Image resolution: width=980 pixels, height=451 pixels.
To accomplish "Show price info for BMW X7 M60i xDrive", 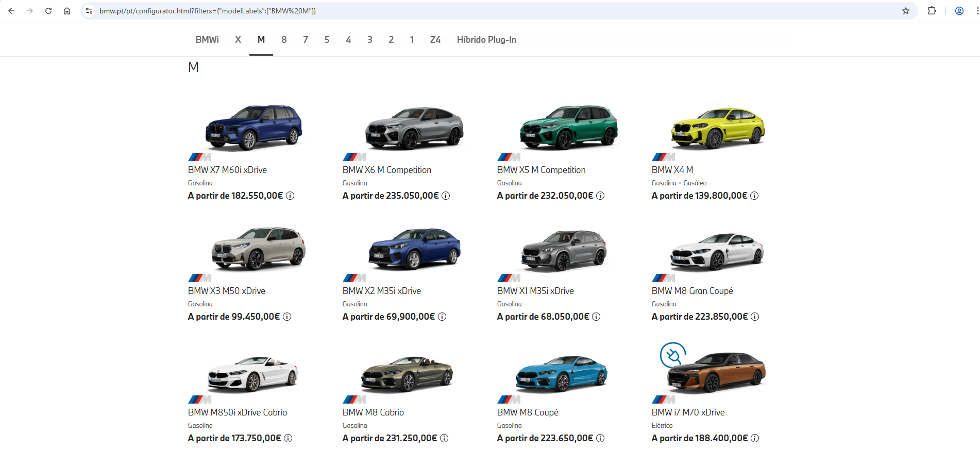I will [290, 196].
